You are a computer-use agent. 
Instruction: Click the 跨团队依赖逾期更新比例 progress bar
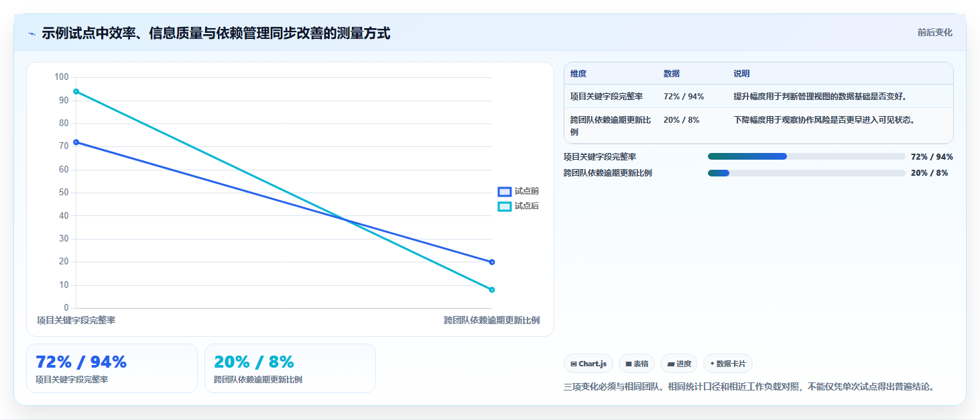[x=806, y=173]
